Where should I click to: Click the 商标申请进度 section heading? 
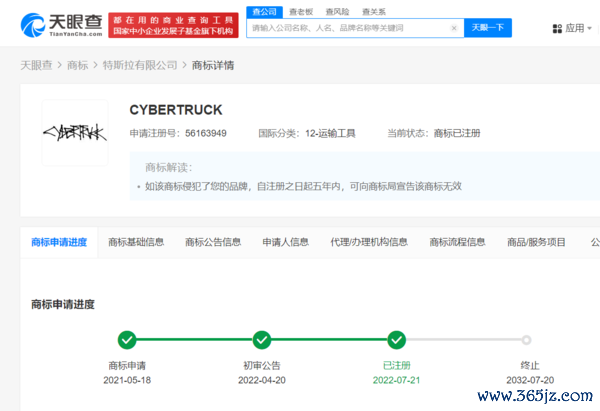63,305
